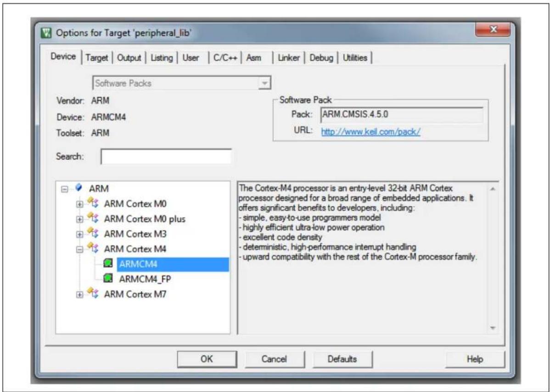550x392 pixels.
Task: Click the ARM Cortex M0 plus family icon
Action: 93,218
